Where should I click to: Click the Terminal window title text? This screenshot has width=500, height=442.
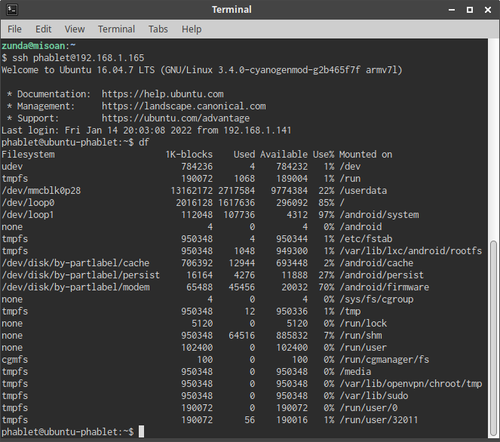(x=232, y=10)
